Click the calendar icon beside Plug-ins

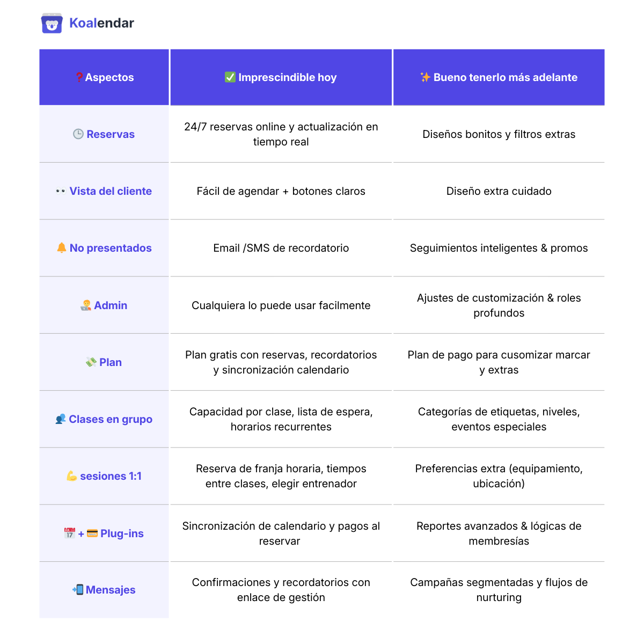(x=70, y=533)
